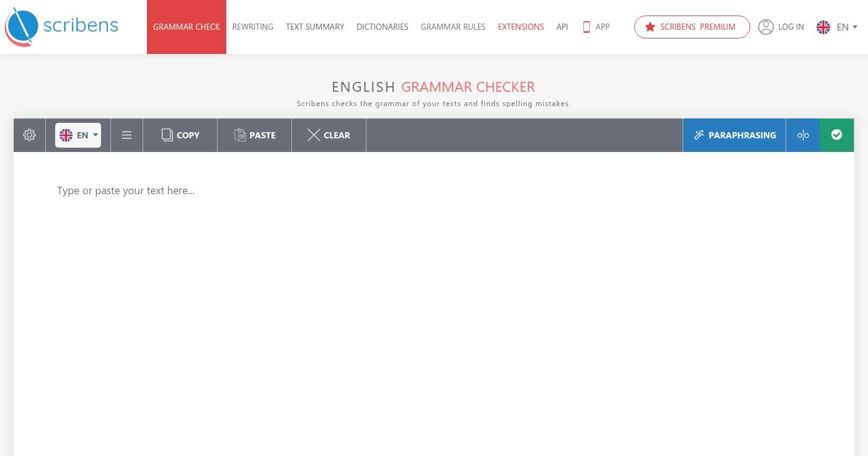Open the TEXT SUMMARY menu item
The height and width of the screenshot is (456, 868).
[x=315, y=27]
